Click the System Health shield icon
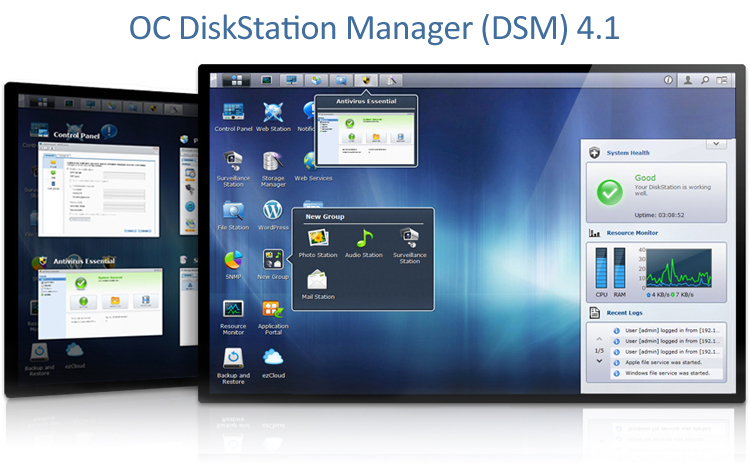 [x=594, y=153]
